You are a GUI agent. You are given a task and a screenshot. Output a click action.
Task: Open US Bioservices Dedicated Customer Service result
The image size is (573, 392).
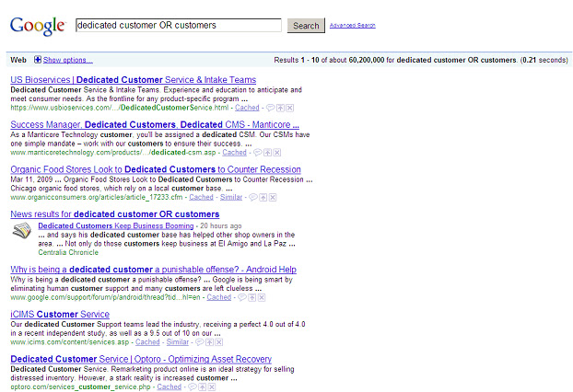coord(133,79)
